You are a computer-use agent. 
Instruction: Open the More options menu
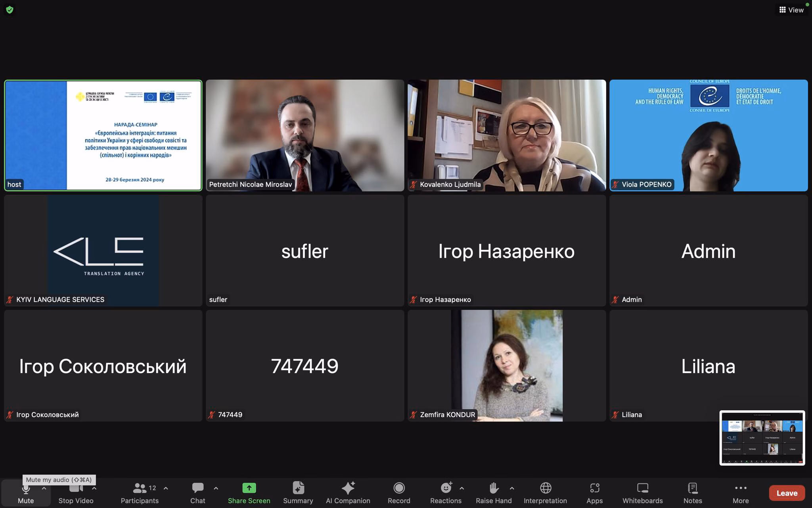(741, 493)
